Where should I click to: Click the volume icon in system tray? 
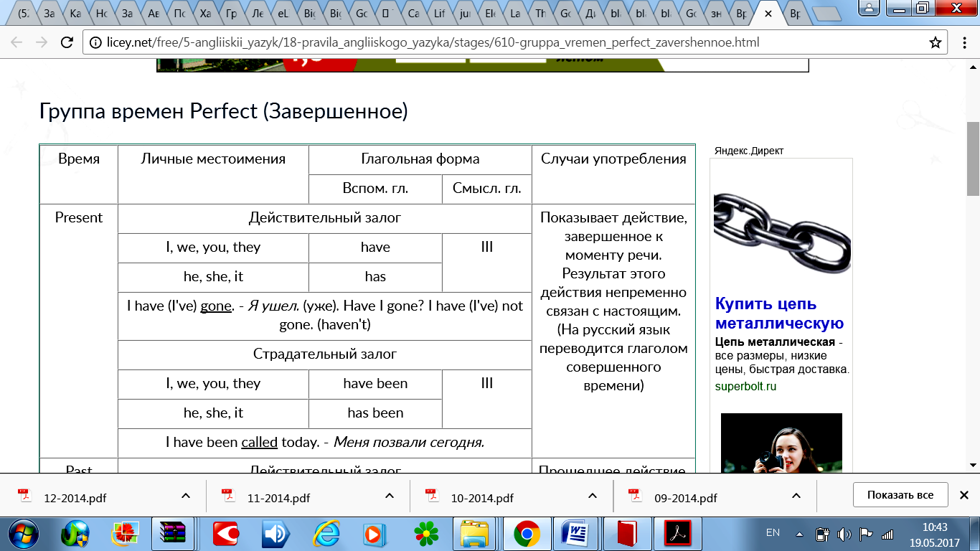click(844, 534)
